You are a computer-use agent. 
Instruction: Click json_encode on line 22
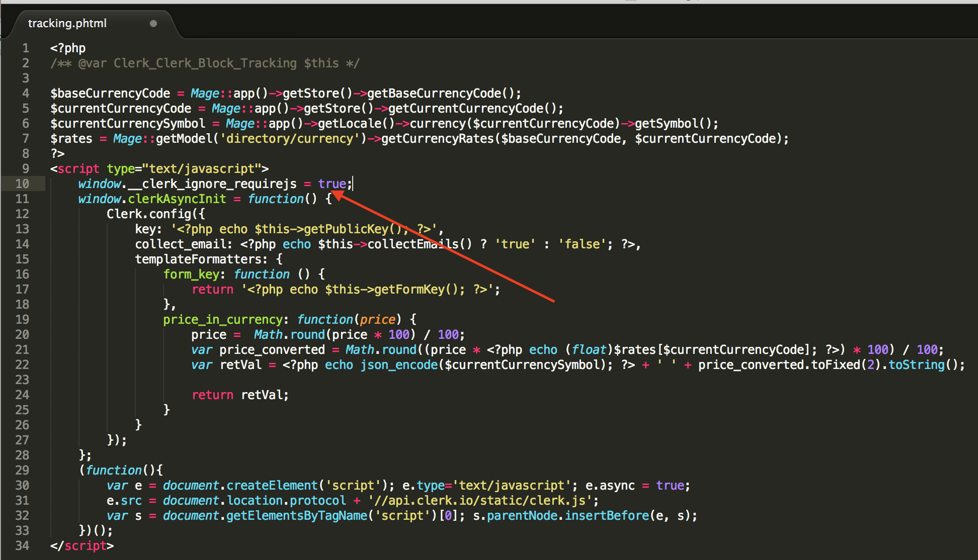(399, 365)
